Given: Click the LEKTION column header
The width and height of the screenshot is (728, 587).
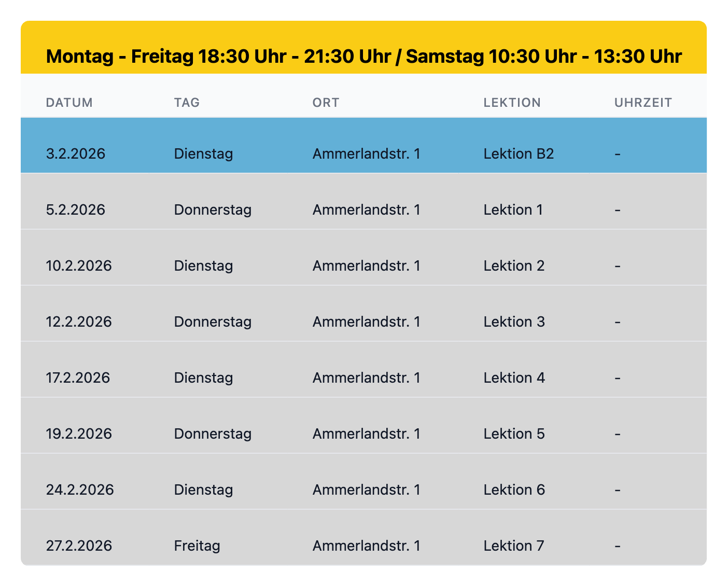Looking at the screenshot, I should 512,103.
